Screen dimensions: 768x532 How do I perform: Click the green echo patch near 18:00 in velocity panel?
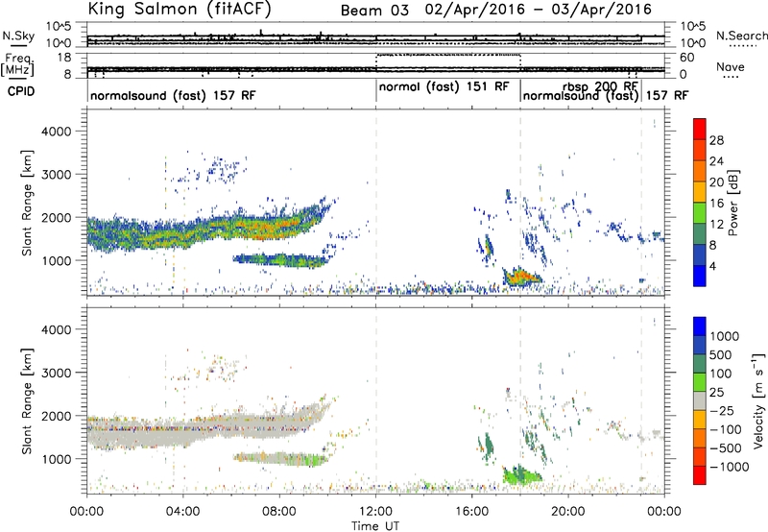pos(521,475)
